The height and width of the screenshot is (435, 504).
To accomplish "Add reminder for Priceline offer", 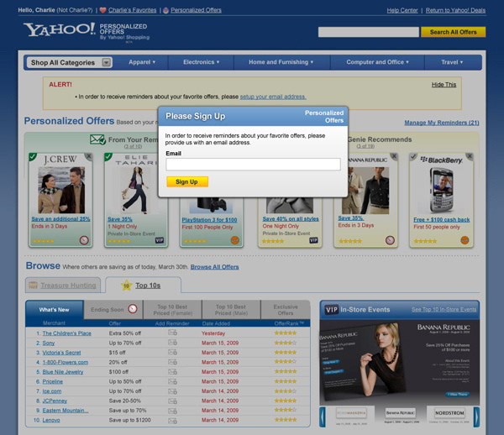I will tap(172, 381).
